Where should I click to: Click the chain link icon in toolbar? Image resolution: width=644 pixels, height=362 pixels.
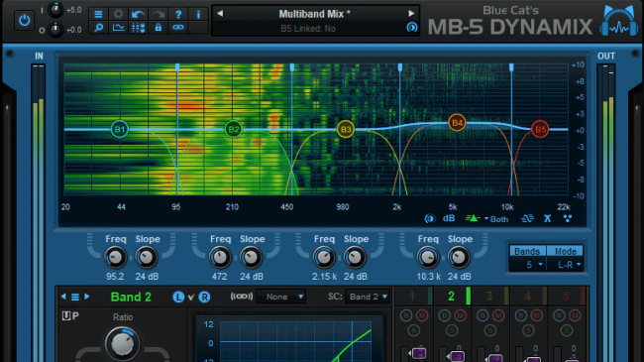pyautogui.click(x=178, y=28)
